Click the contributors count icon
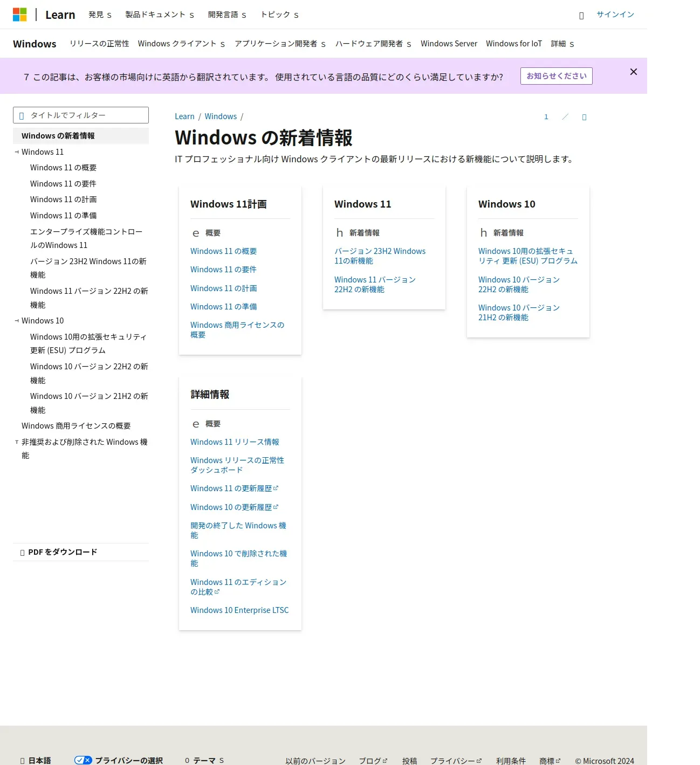The height and width of the screenshot is (765, 700). pos(546,116)
